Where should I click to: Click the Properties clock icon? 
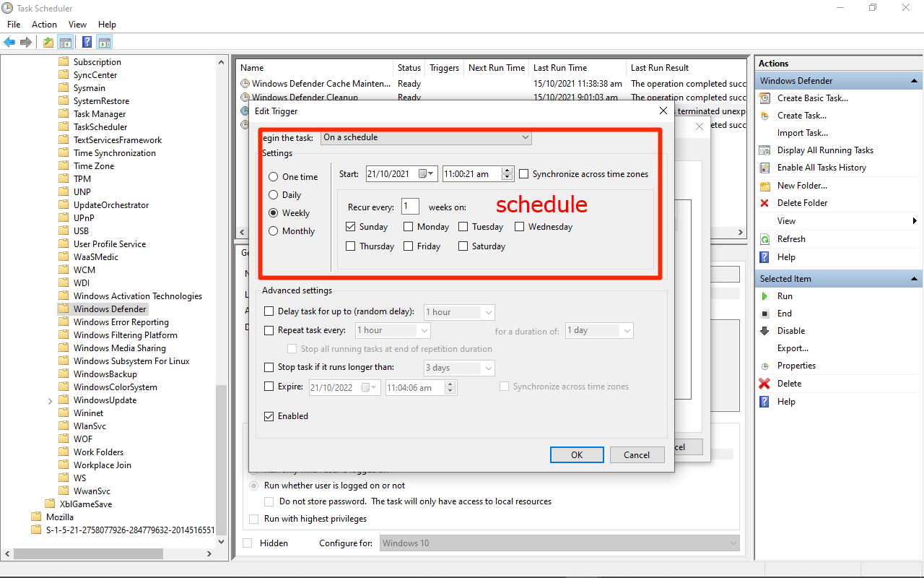pos(764,366)
